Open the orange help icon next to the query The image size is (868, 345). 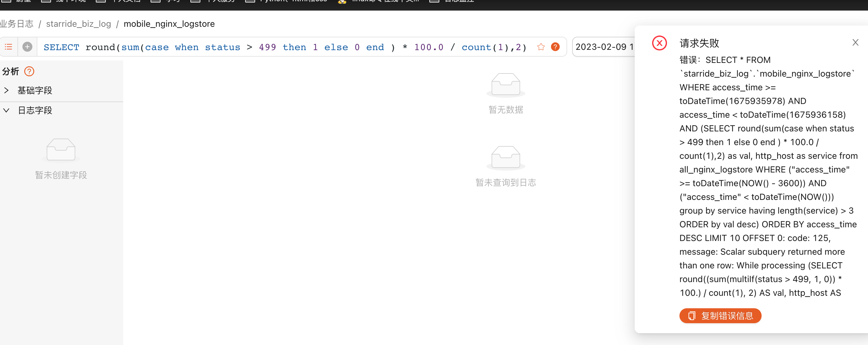(555, 47)
